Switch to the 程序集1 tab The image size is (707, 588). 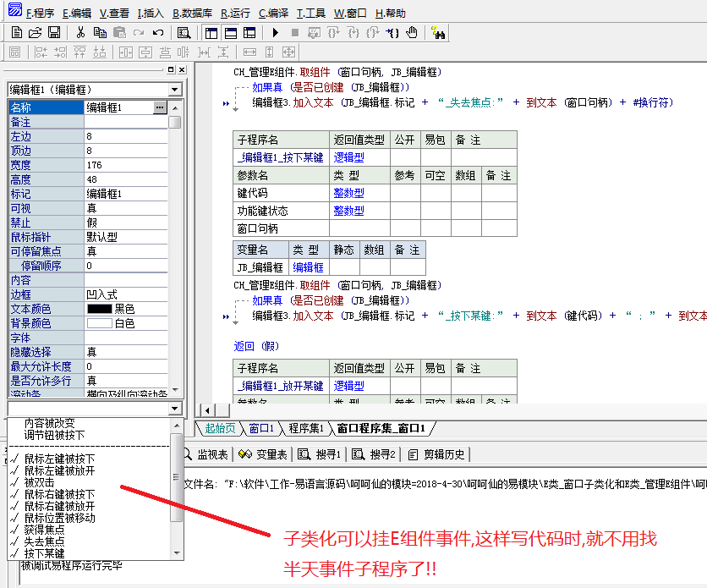click(306, 428)
